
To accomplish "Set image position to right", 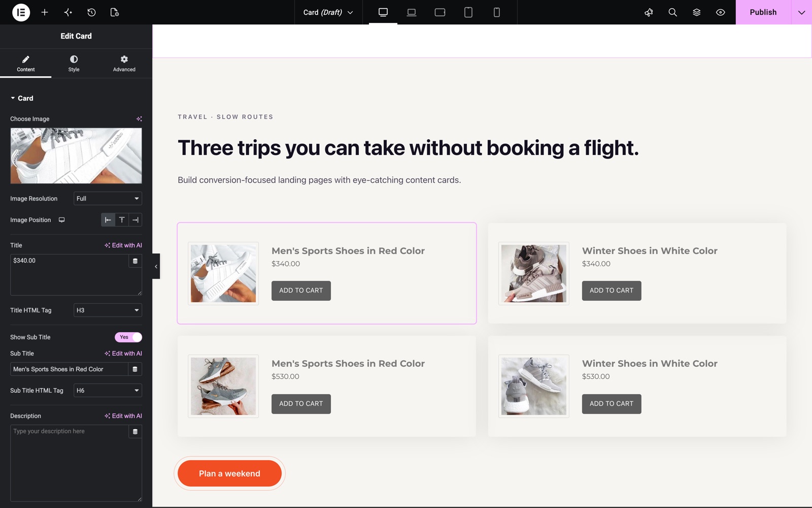I will (136, 220).
